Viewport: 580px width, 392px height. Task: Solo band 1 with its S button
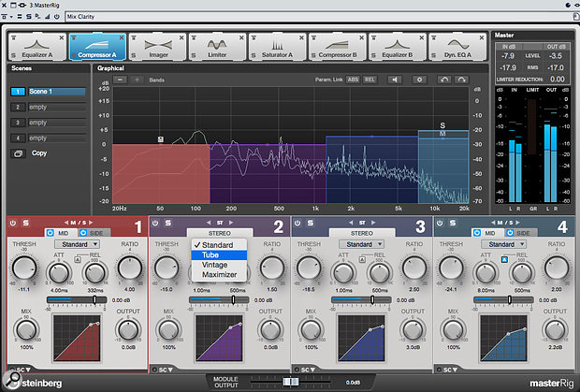(26, 223)
